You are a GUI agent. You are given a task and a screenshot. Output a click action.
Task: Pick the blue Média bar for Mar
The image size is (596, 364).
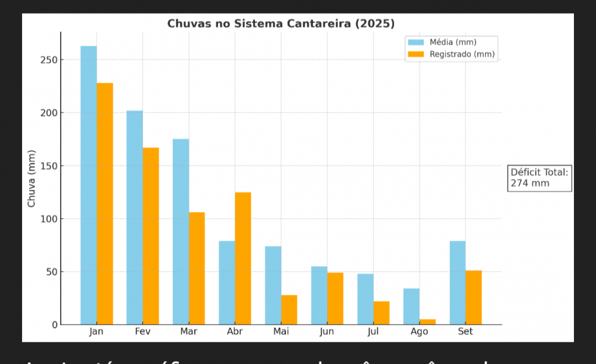point(181,232)
